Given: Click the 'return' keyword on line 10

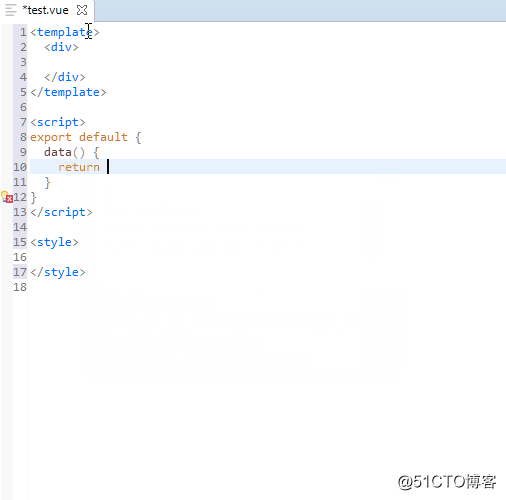Looking at the screenshot, I should (79, 167).
